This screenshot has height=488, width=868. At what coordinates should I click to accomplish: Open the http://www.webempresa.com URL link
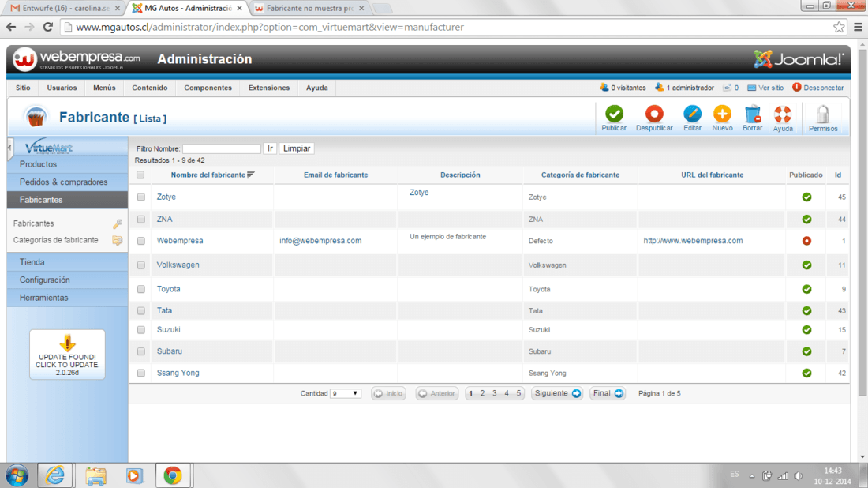(x=693, y=241)
